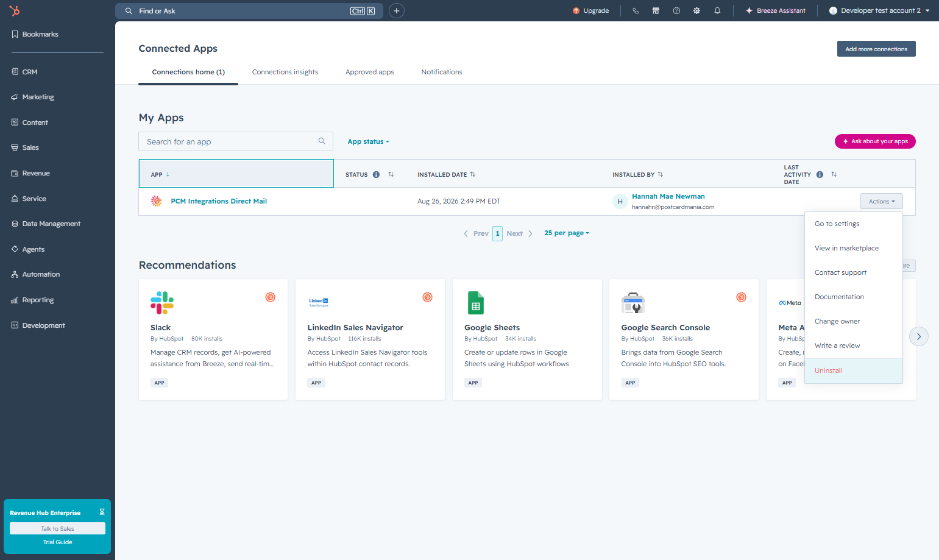Choose Go to settings menu option
The height and width of the screenshot is (560, 939).
click(x=854, y=224)
